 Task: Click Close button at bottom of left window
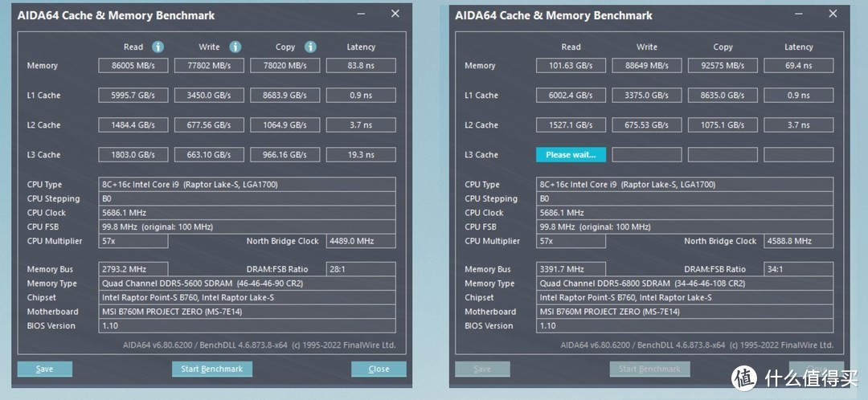(x=379, y=369)
